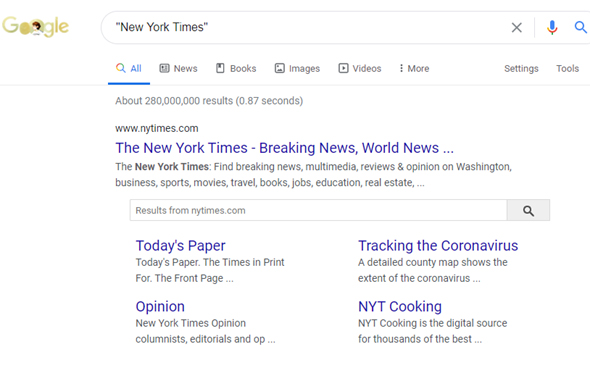Image resolution: width=590 pixels, height=373 pixels.
Task: Click the play icon beside the Videos tab
Action: (343, 68)
